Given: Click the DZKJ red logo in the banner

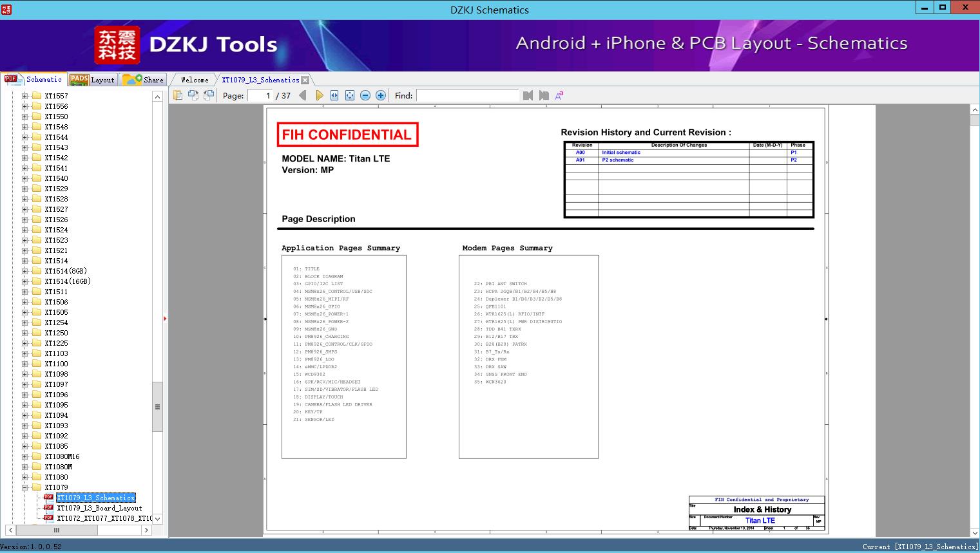Looking at the screenshot, I should point(117,45).
